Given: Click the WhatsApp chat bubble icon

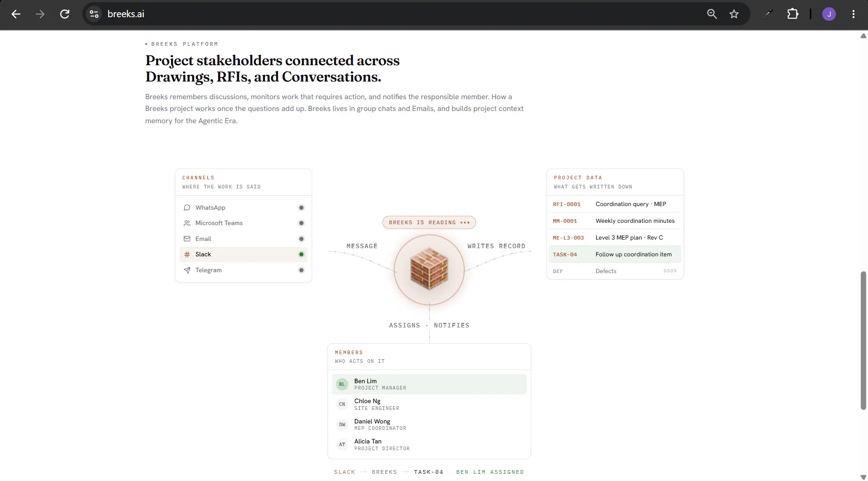Looking at the screenshot, I should pyautogui.click(x=187, y=207).
